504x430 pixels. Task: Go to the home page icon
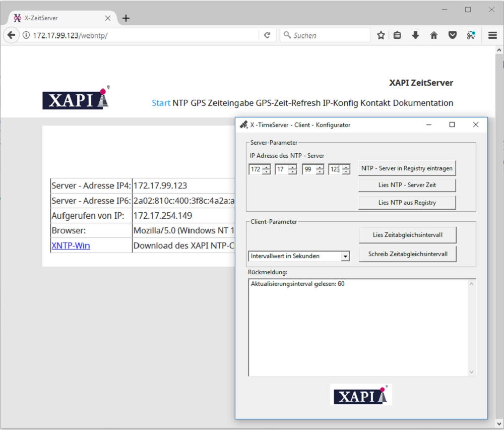click(x=434, y=35)
